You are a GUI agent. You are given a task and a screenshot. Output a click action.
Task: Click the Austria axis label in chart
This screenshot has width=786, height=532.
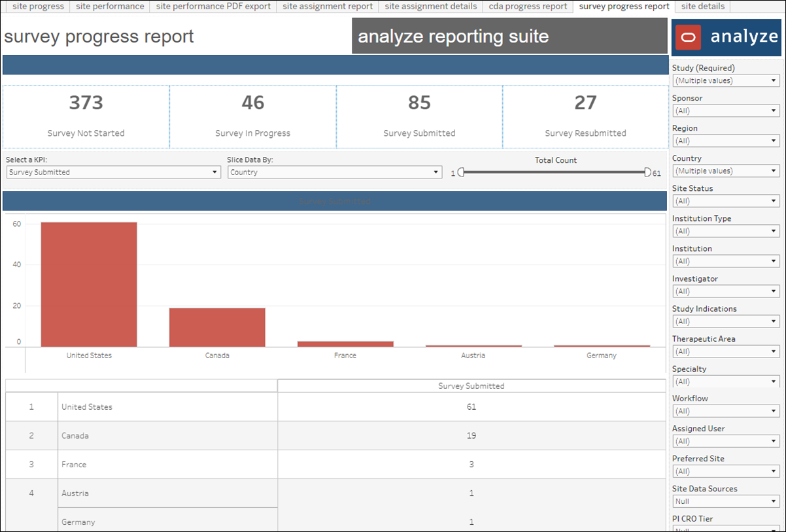point(473,356)
